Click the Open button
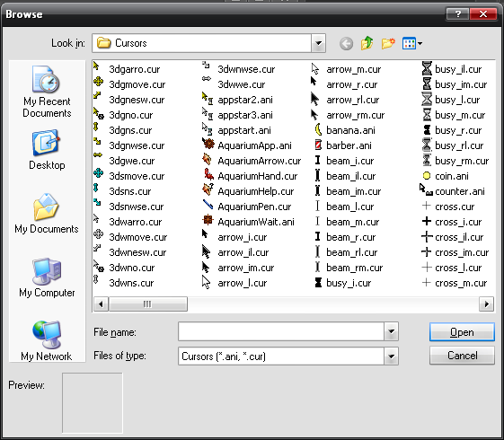 click(462, 332)
